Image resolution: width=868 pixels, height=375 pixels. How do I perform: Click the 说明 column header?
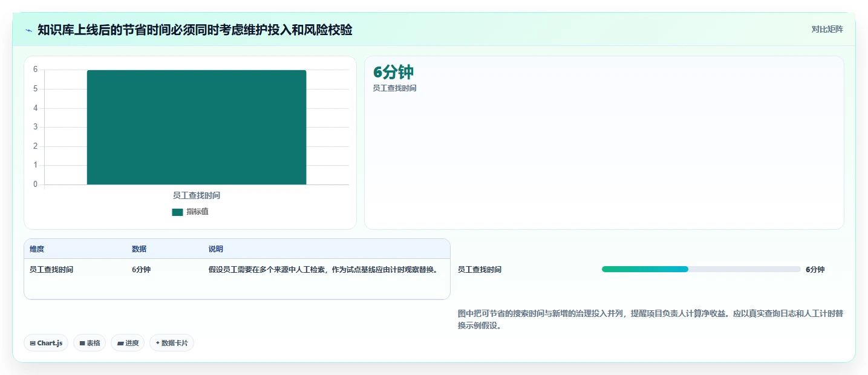pyautogui.click(x=216, y=249)
